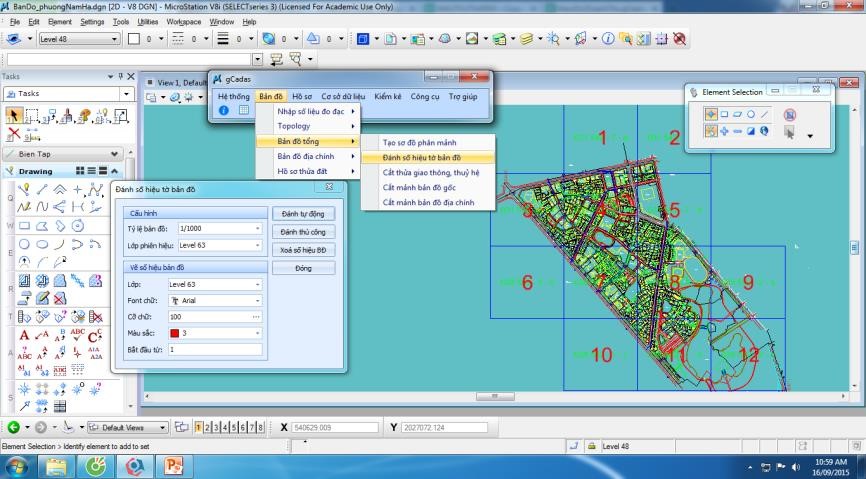Screen dimensions: 866x479
Task: Click the PowerPoint icon in the taskbar
Action: [173, 465]
